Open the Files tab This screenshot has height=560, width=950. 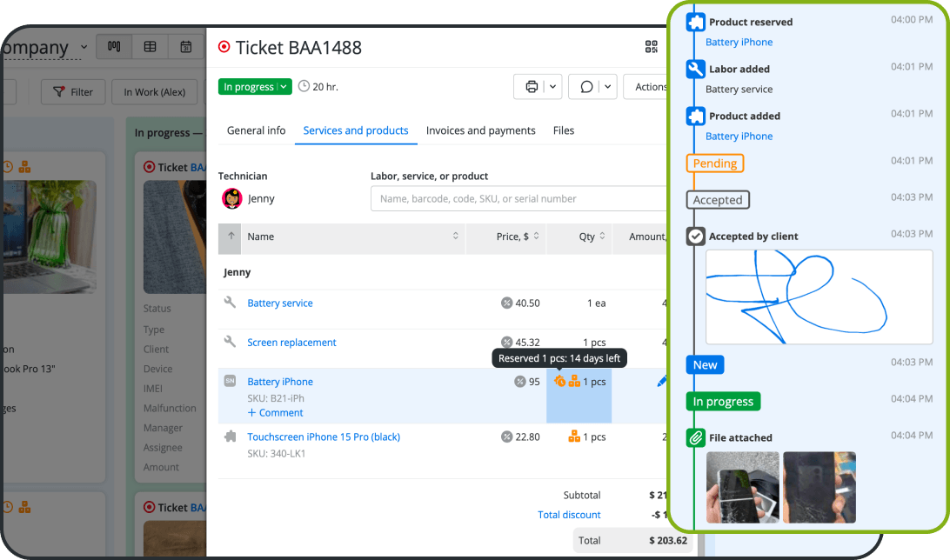tap(564, 130)
